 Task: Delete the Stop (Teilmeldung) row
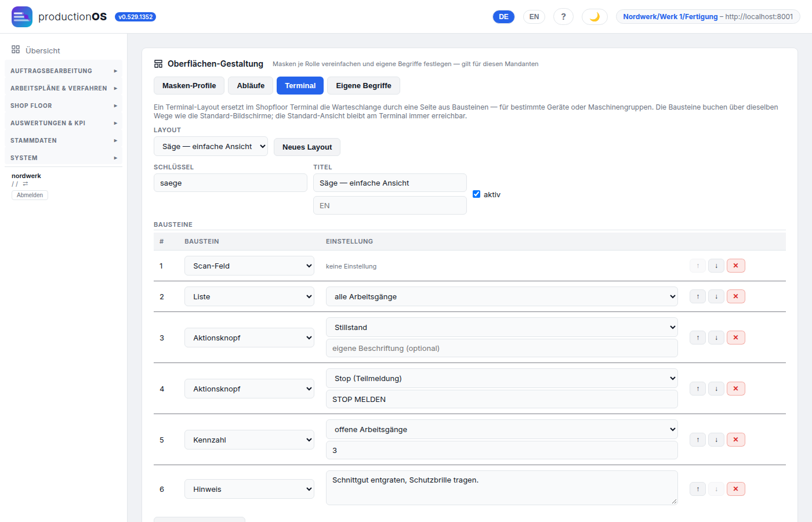[736, 389]
